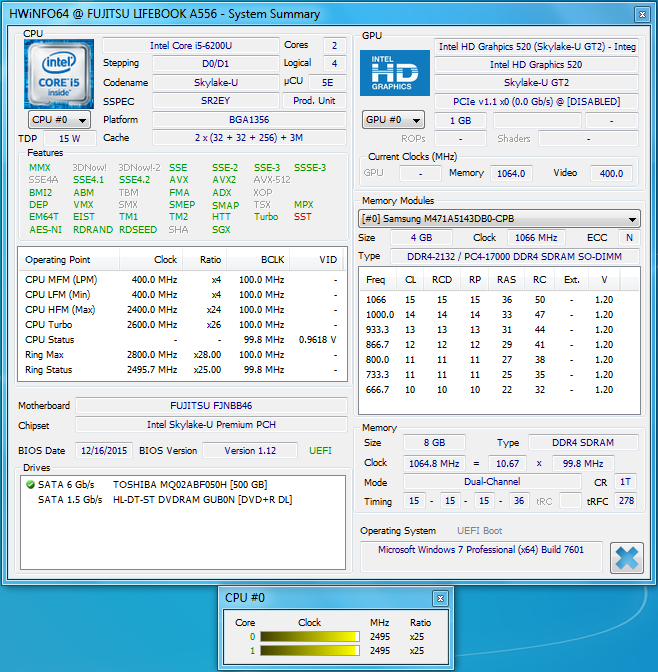Image resolution: width=658 pixels, height=672 pixels.
Task: Click the BIOS Version 1.12 field
Action: tap(250, 450)
